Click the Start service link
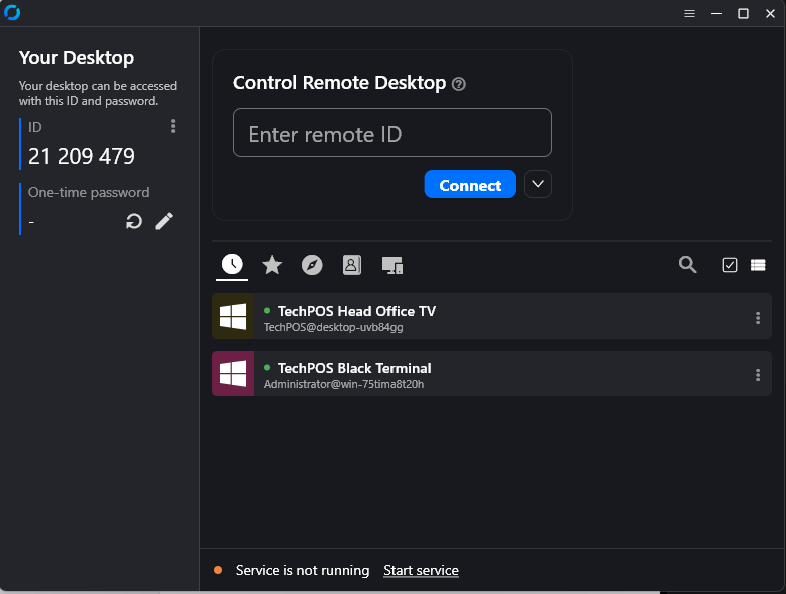The image size is (786, 594). tap(421, 570)
